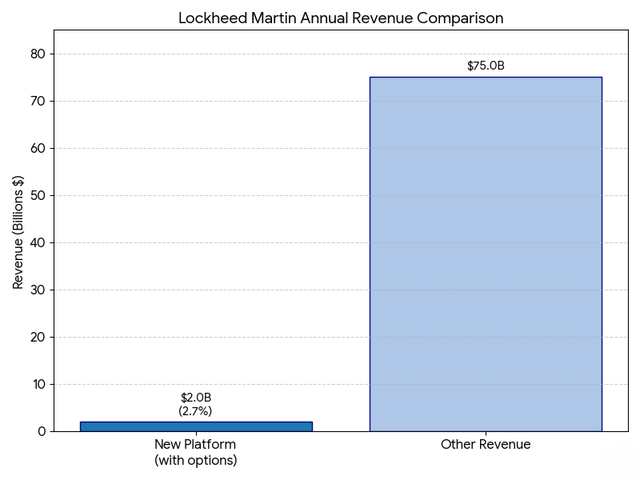Image resolution: width=640 pixels, height=480 pixels.
Task: Click the 'Revenue (Billions $)' y-axis label
Action: (x=18, y=232)
